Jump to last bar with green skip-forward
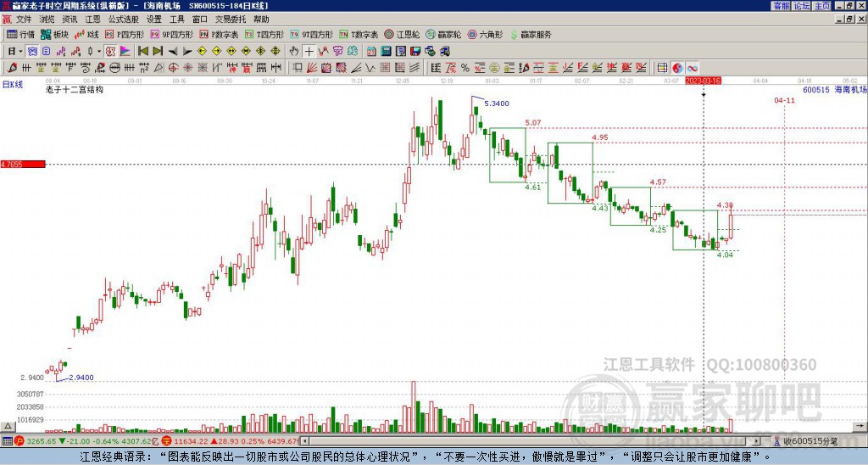The height and width of the screenshot is (465, 868). [x=158, y=52]
